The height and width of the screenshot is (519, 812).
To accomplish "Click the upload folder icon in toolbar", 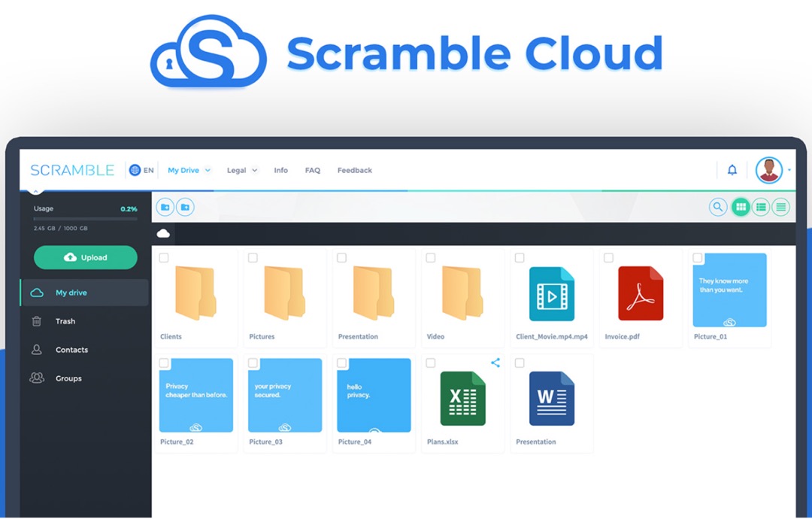I will click(185, 207).
